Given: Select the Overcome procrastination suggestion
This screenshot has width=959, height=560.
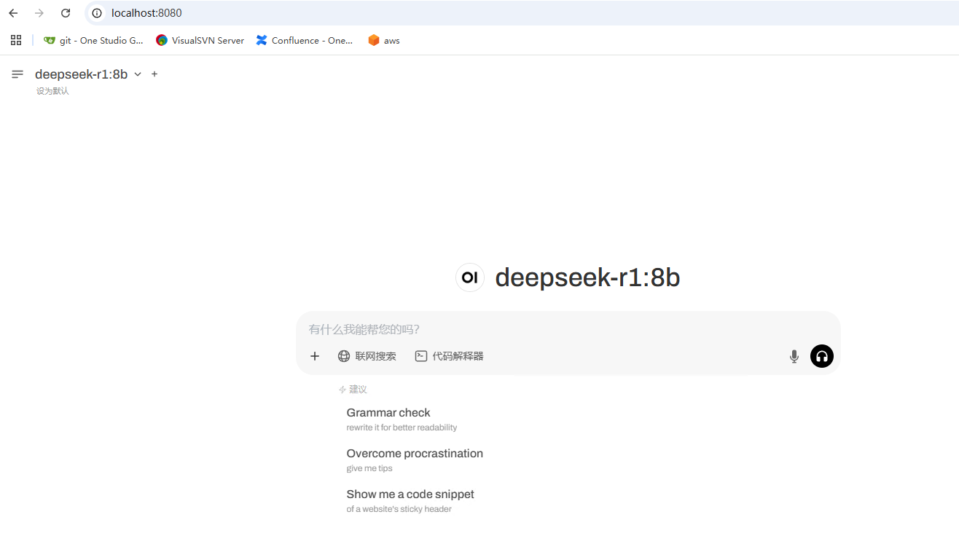Looking at the screenshot, I should click(x=415, y=460).
